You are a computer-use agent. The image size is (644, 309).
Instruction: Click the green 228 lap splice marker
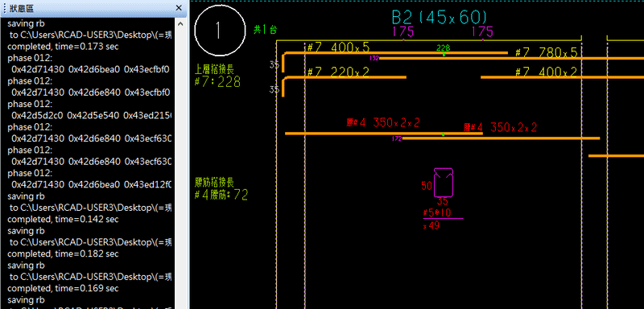point(444,48)
